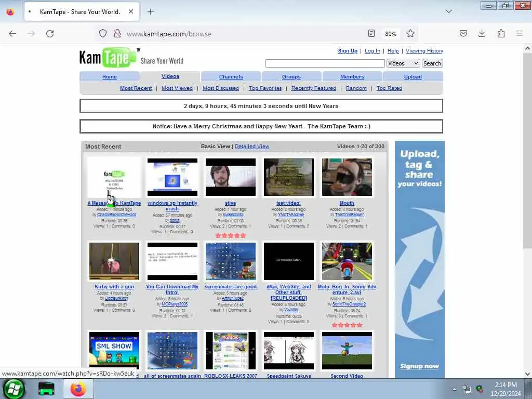Open the Random videos link
Screen dimensions: 532x399
(x=356, y=88)
